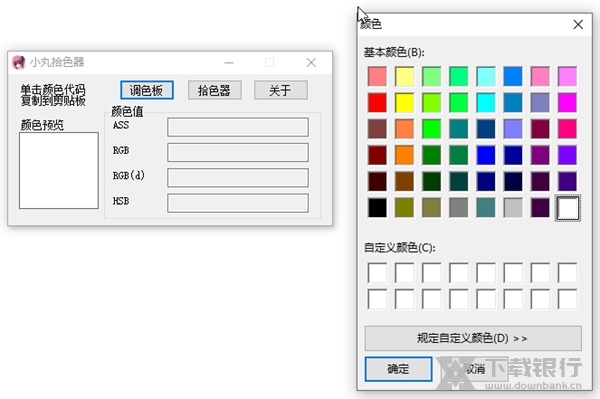Screen dimensions: 600x399
Task: Activate the 拾色器 picker button
Action: click(214, 90)
